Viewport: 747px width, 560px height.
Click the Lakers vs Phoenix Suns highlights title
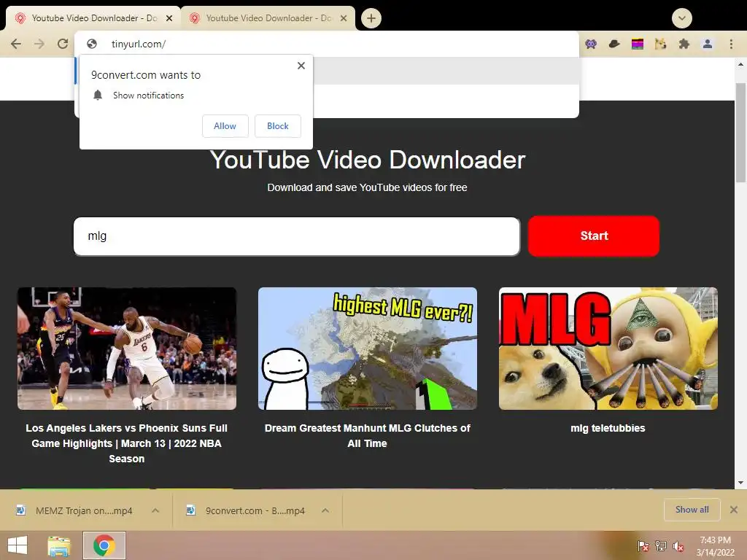point(127,443)
